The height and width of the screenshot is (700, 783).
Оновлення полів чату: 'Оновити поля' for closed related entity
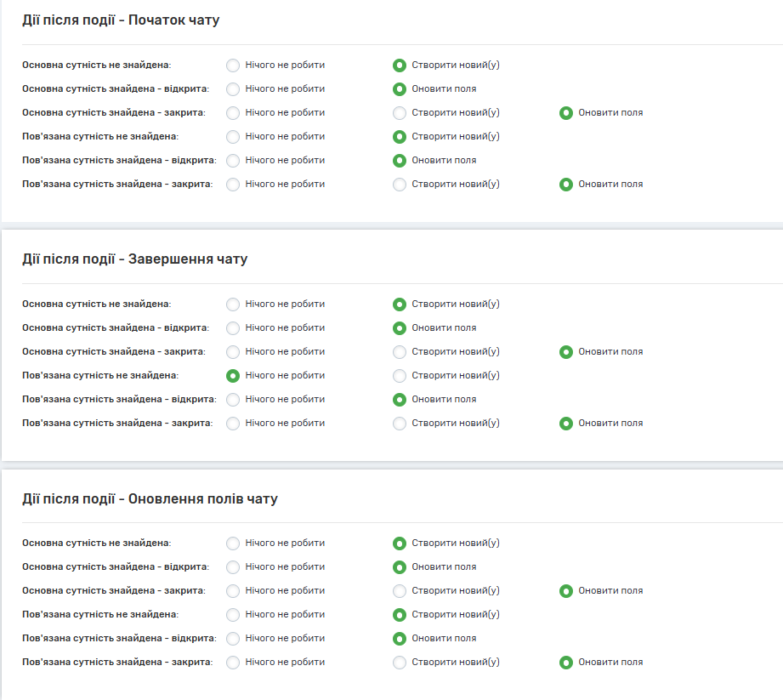(566, 663)
